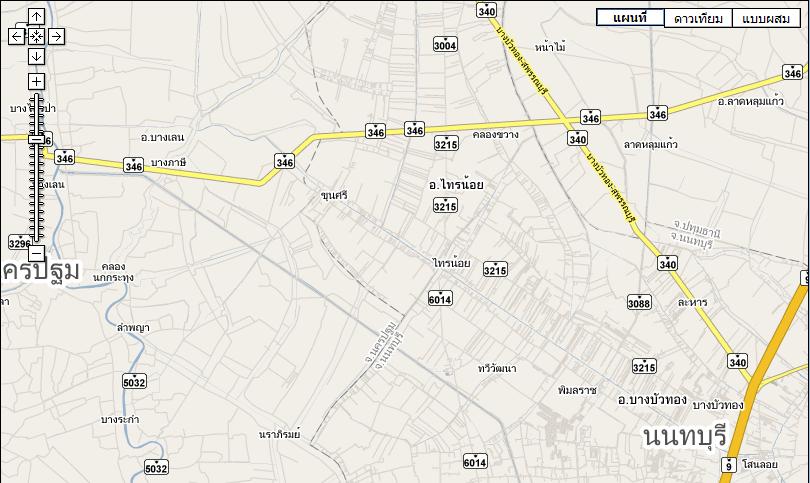Screen dimensions: 810x483
Task: Click the อ.ลาดหลุมแก้ว label
Action: point(751,101)
